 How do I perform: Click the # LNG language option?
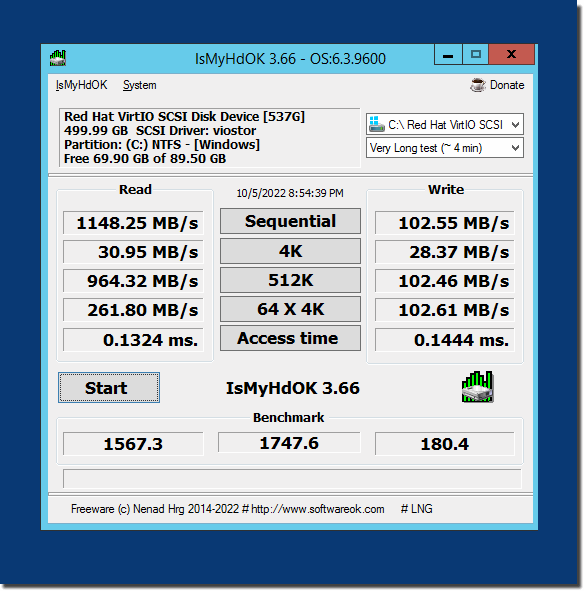(x=416, y=509)
